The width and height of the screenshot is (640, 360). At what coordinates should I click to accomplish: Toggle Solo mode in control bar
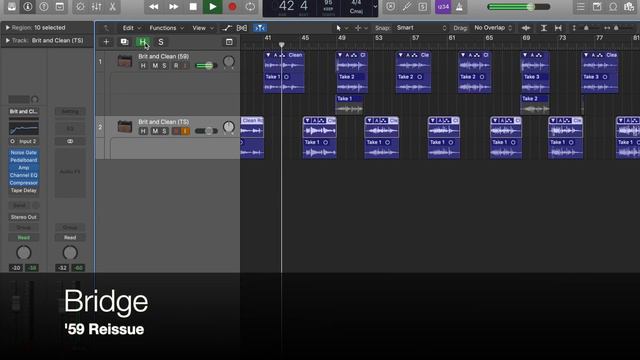423,7
